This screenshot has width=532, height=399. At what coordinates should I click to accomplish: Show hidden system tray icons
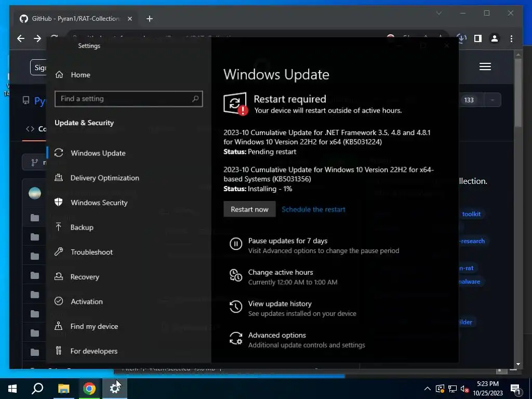point(428,389)
